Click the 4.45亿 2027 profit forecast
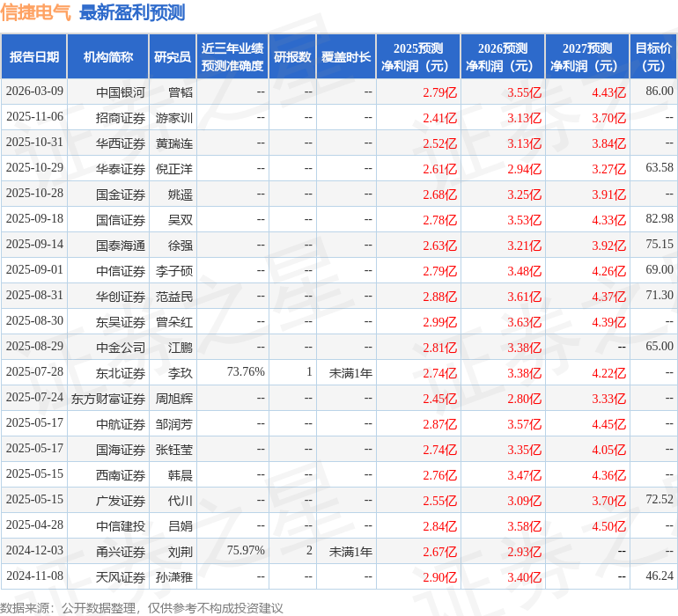 pos(608,423)
